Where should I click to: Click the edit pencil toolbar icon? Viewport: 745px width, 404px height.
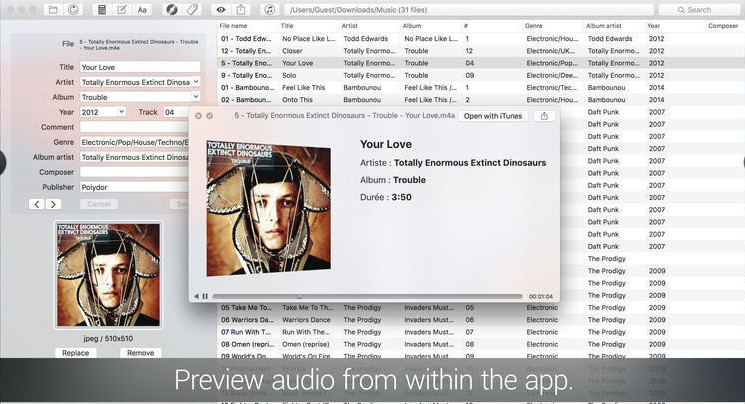(122, 10)
